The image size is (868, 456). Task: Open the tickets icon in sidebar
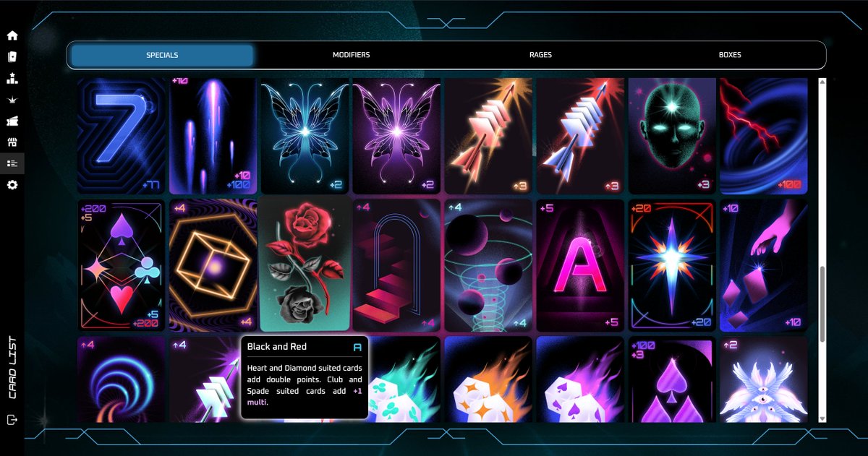[x=12, y=121]
